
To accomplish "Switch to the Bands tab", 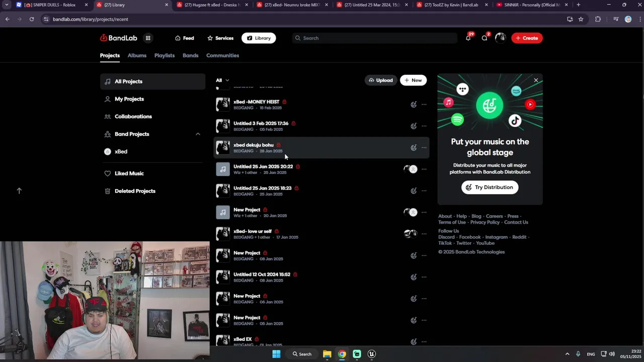I will [x=190, y=56].
